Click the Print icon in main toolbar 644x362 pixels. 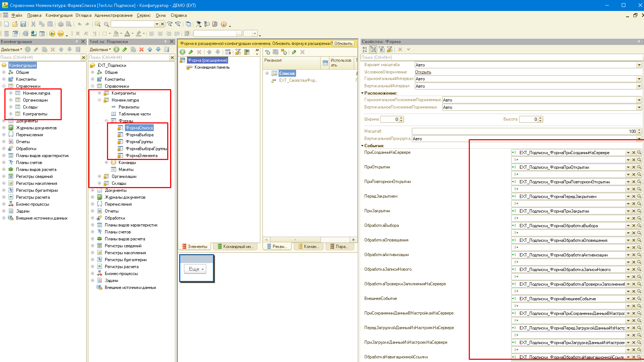(x=61, y=24)
